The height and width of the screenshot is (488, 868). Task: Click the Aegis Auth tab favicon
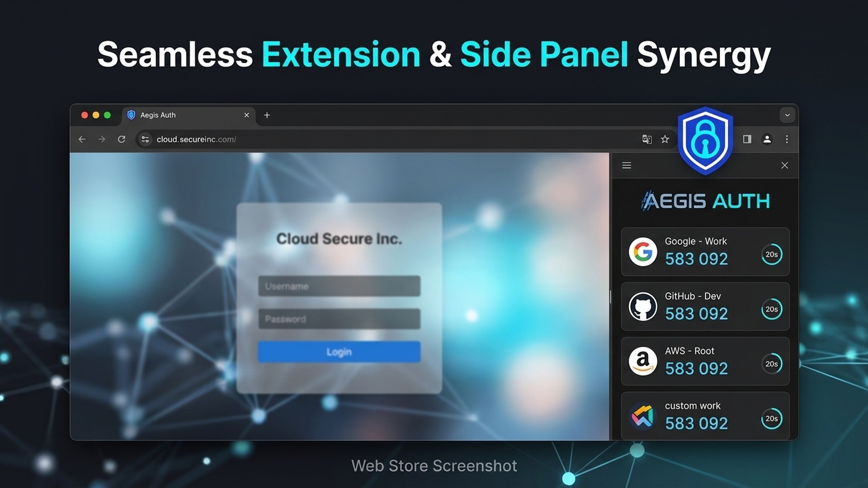131,115
